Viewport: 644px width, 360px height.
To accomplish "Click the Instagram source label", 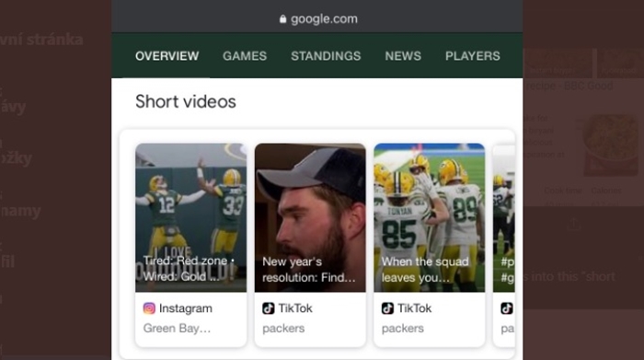I will pos(186,308).
